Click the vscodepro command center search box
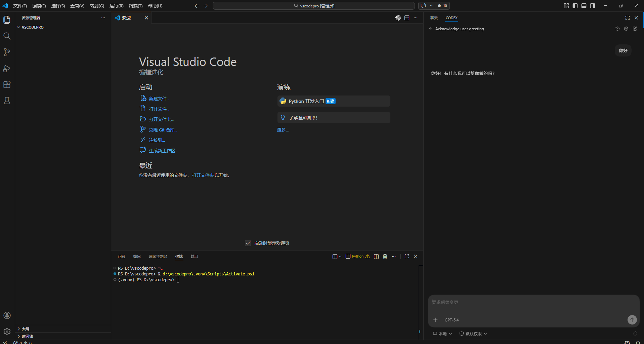The image size is (644, 344). 314,6
